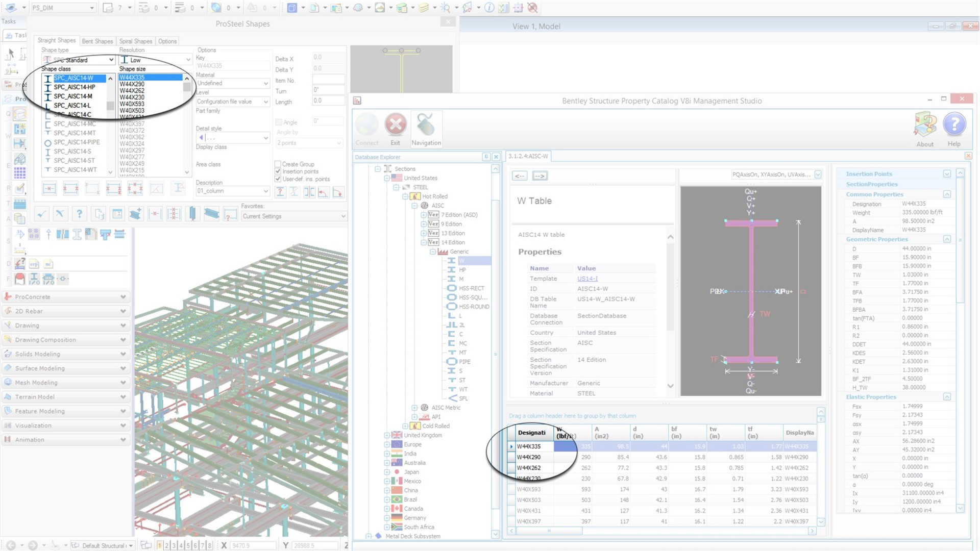The height and width of the screenshot is (551, 980).
Task: Click the question mark help icon in ProSteel Shapes
Action: pyautogui.click(x=79, y=214)
